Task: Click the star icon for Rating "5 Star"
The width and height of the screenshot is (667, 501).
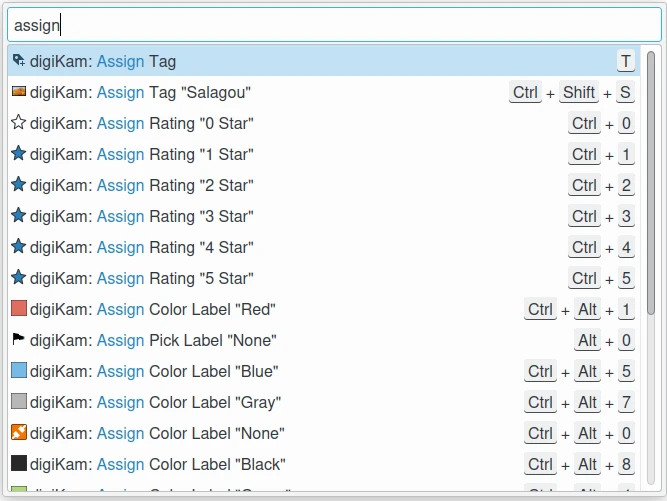Action: pos(18,278)
